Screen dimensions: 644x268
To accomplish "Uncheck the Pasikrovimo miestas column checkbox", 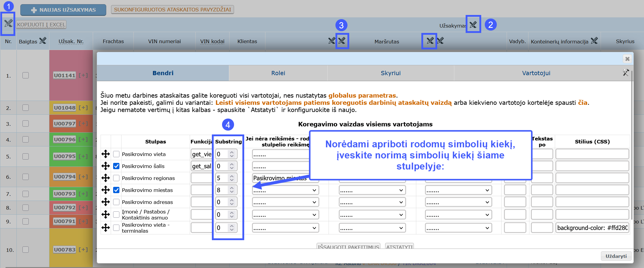I will pyautogui.click(x=116, y=190).
